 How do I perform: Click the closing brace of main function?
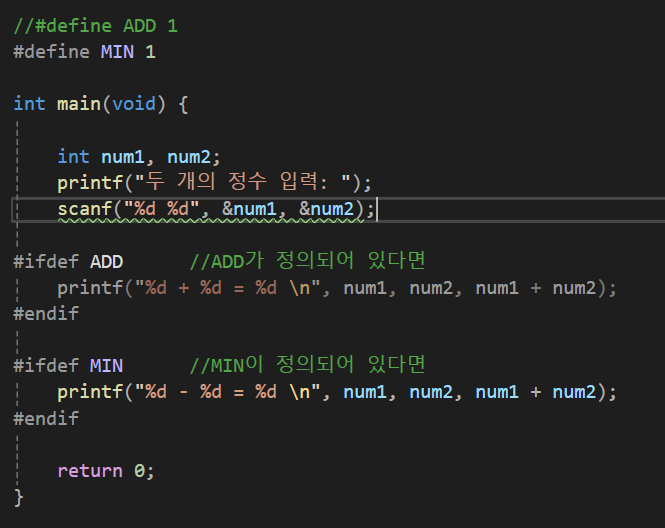point(19,497)
